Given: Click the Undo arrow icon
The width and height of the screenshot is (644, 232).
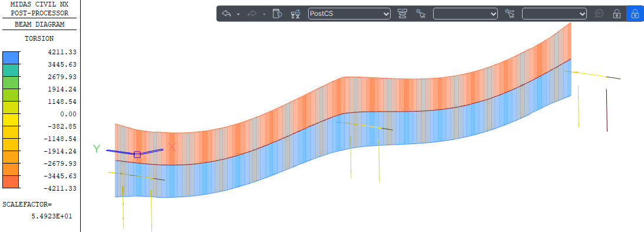Looking at the screenshot, I should click(227, 14).
